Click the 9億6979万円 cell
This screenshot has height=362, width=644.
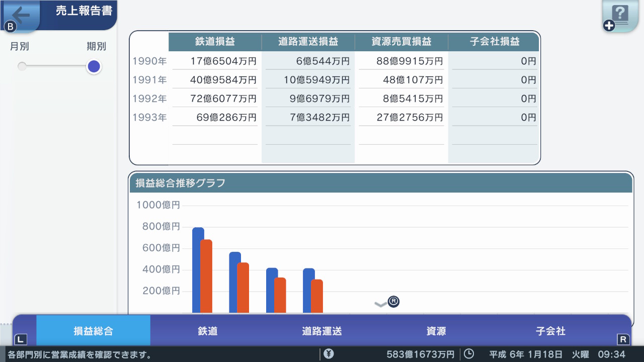[x=319, y=99]
